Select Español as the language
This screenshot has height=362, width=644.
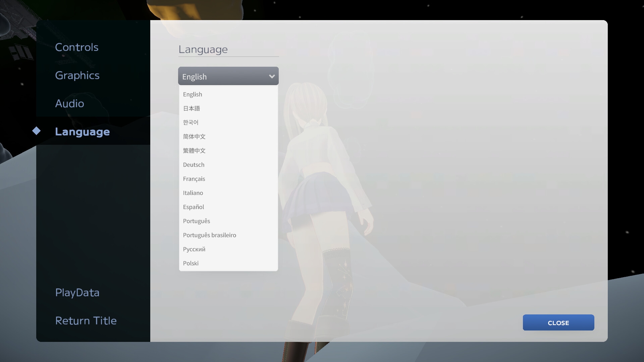coord(194,207)
